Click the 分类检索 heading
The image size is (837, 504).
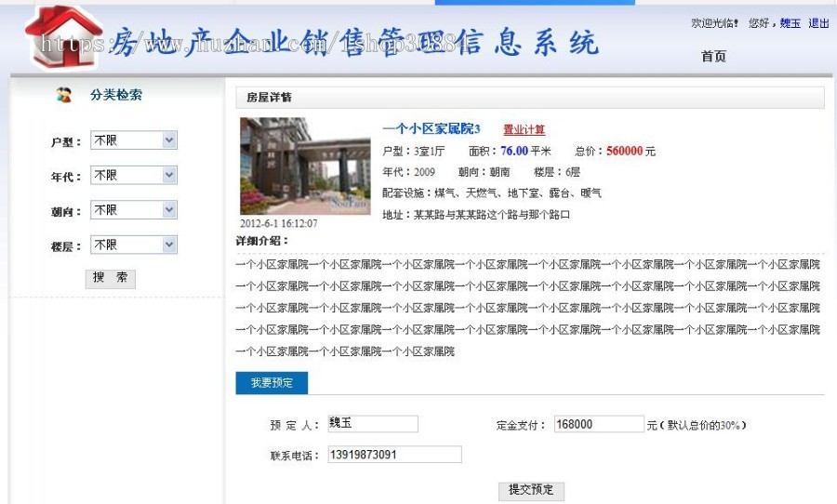point(116,95)
